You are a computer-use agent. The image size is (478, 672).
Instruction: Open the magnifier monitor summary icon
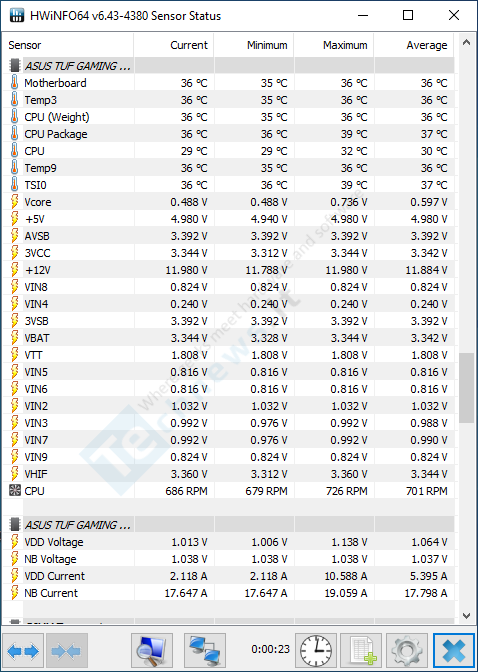point(152,651)
